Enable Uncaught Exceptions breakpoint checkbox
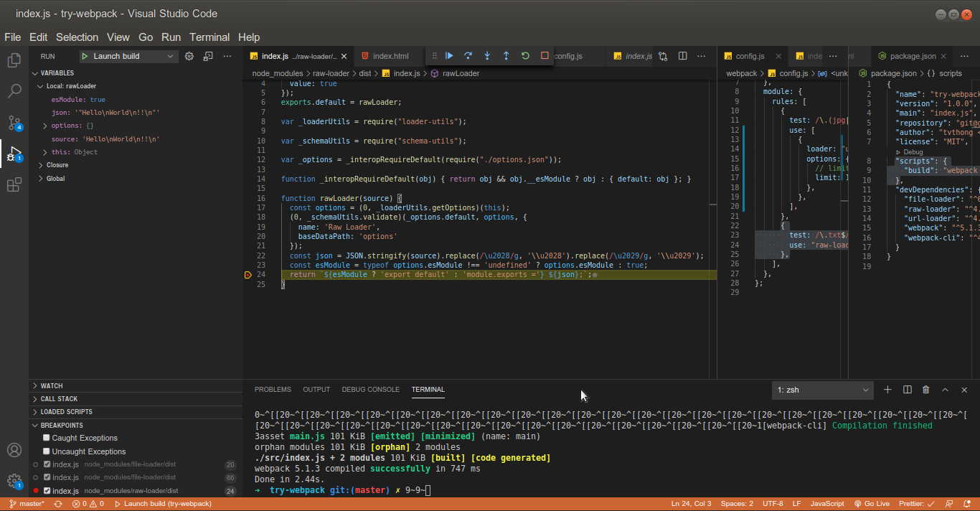This screenshot has height=511, width=980. (x=47, y=451)
